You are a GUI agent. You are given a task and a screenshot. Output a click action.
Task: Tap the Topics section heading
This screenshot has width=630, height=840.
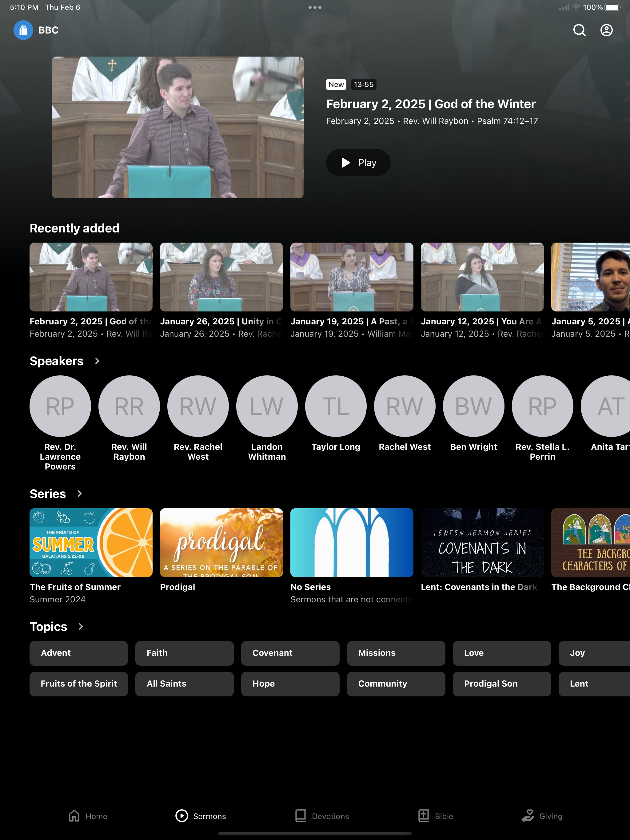pyautogui.click(x=49, y=627)
